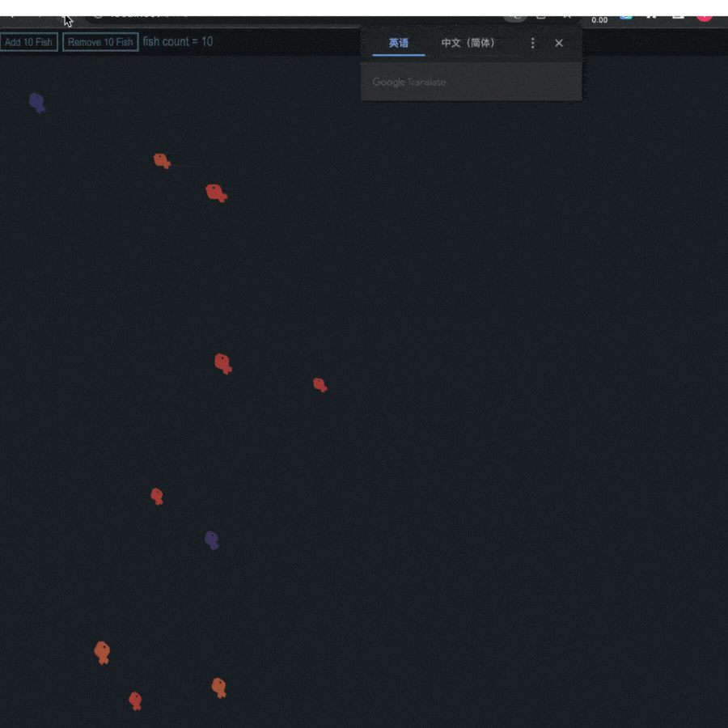Switch to the 英语 tab in Translate popup
The height and width of the screenshot is (728, 728).
(398, 43)
